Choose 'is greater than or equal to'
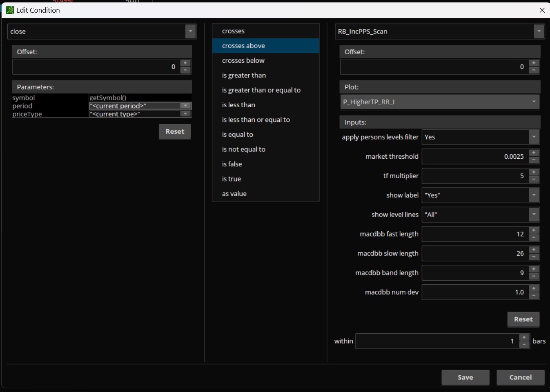Viewport: 550px width, 392px height. 261,90
